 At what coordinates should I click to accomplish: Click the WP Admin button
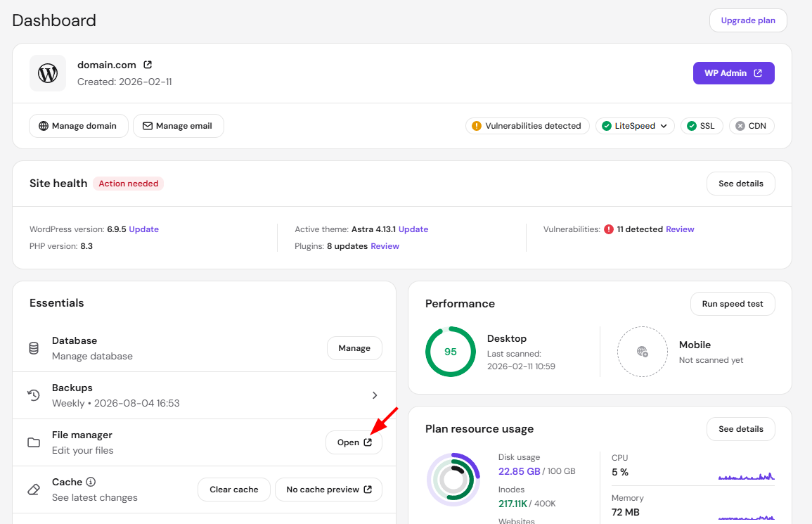pyautogui.click(x=733, y=73)
